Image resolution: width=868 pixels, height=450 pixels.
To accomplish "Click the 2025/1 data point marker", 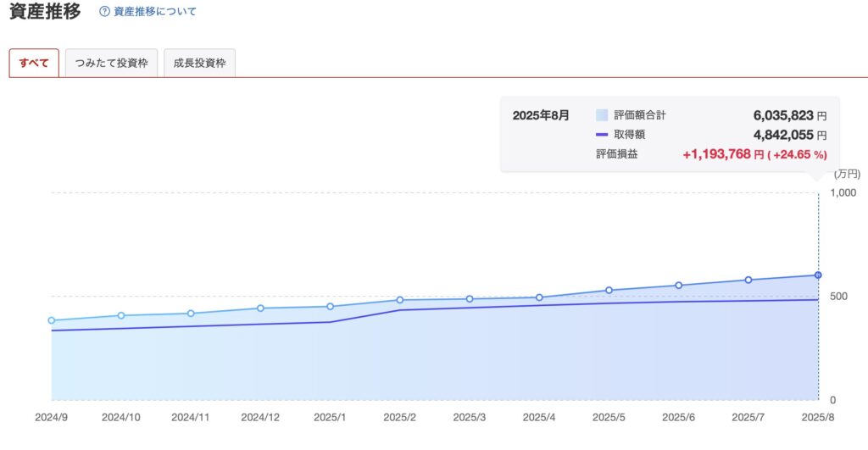I will point(330,307).
